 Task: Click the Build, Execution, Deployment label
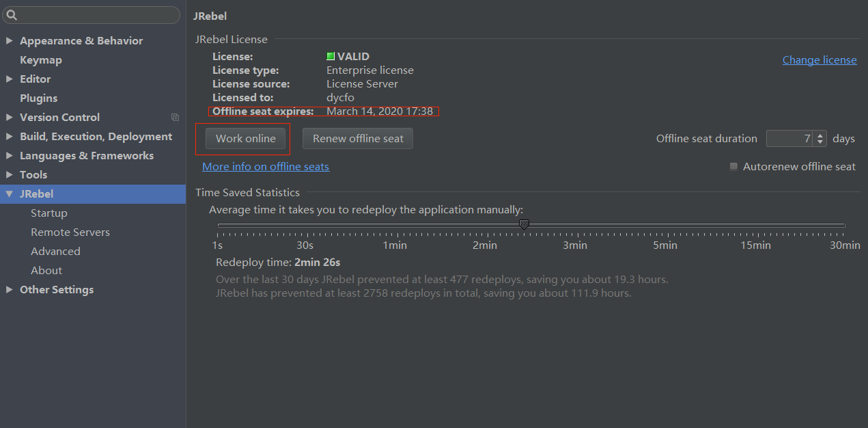(96, 137)
